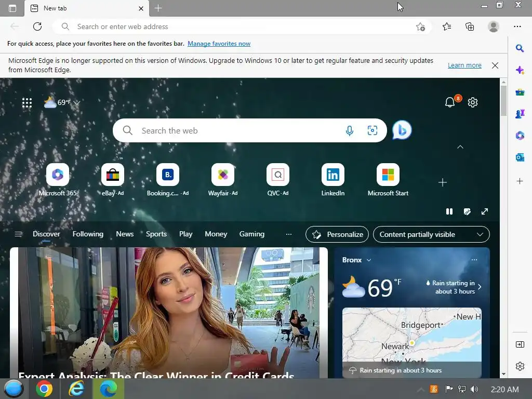Expand the 69°F weather dropdown
The image size is (532, 399).
(x=77, y=102)
